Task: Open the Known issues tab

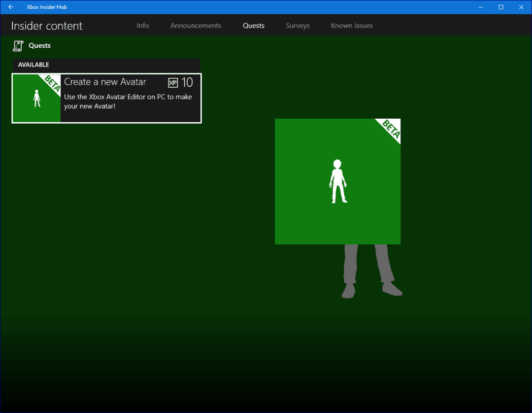Action: pyautogui.click(x=352, y=25)
